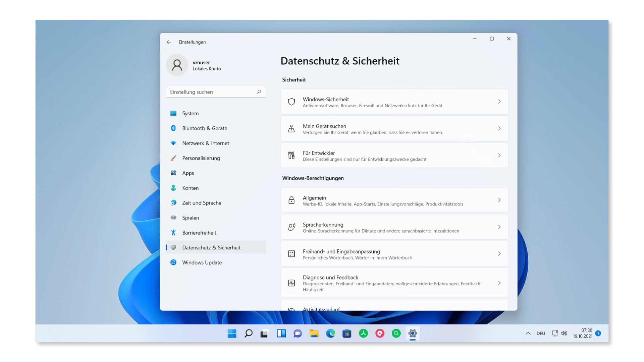
Task: Click the Zeit und Sprache globe icon
Action: tap(173, 203)
